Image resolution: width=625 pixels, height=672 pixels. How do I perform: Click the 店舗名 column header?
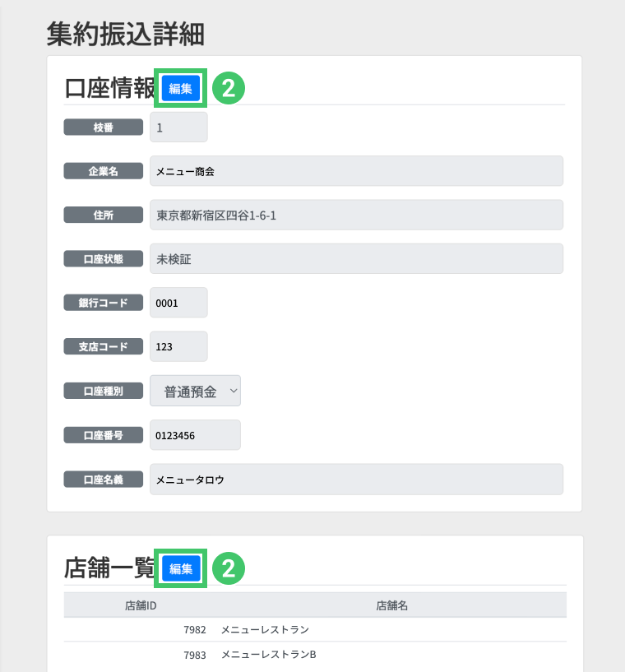coord(392,605)
